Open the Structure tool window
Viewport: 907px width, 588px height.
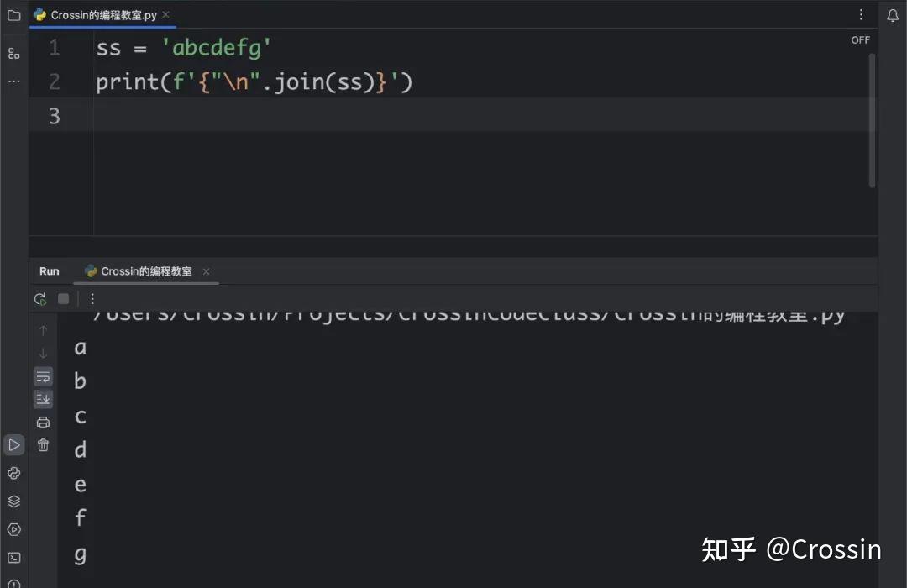tap(13, 53)
